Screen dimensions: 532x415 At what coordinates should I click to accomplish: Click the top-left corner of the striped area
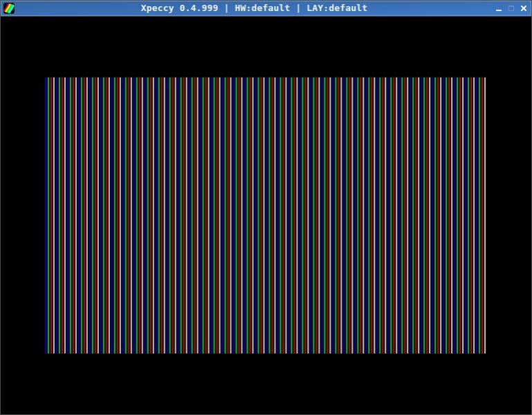tap(46, 79)
